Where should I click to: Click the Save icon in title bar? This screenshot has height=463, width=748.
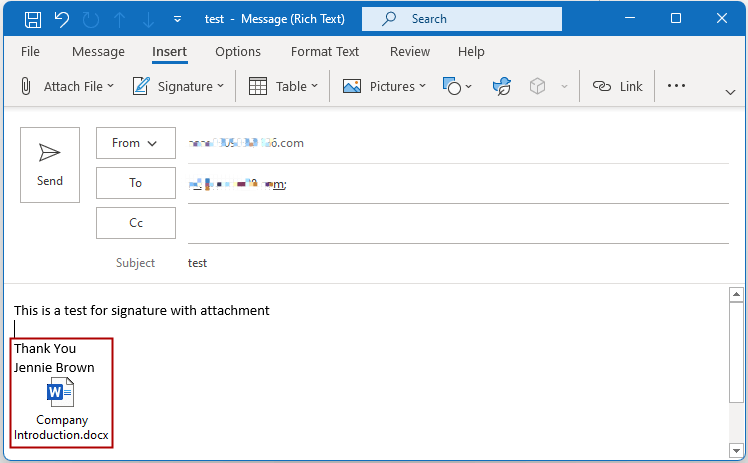tap(32, 19)
